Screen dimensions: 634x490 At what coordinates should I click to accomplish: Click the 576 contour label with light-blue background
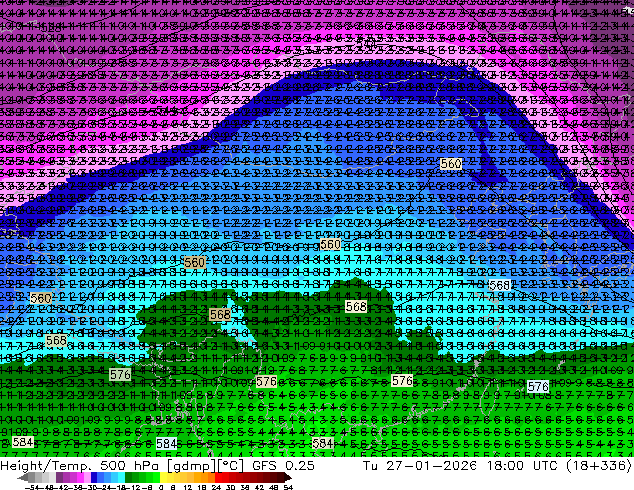pos(538,387)
